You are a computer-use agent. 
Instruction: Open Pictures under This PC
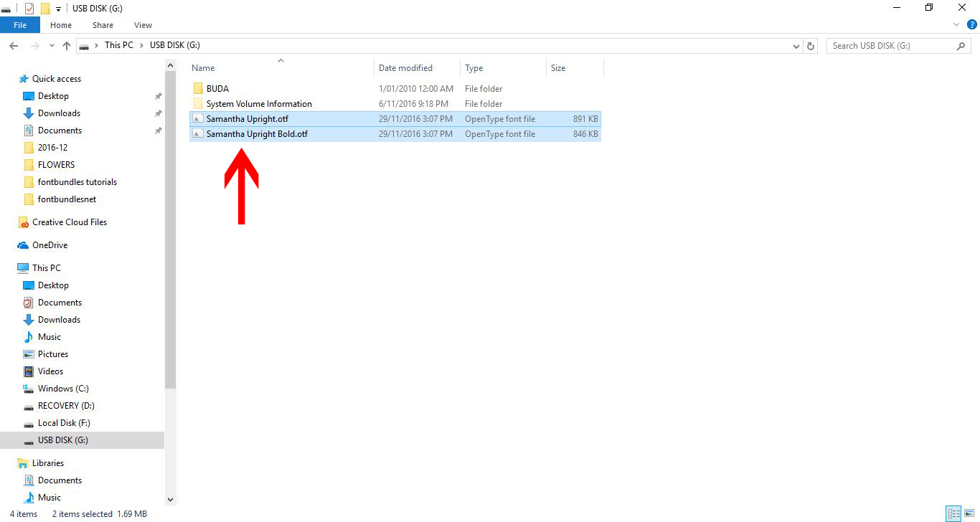pos(53,354)
